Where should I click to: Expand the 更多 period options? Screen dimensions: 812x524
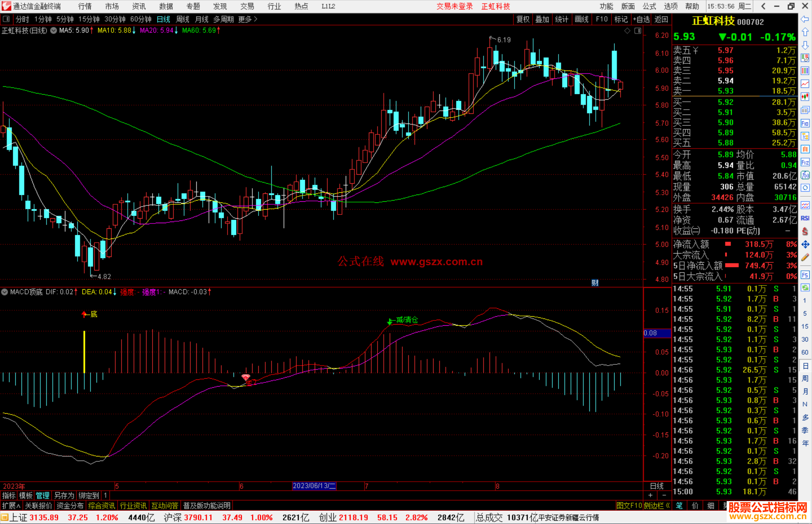247,19
